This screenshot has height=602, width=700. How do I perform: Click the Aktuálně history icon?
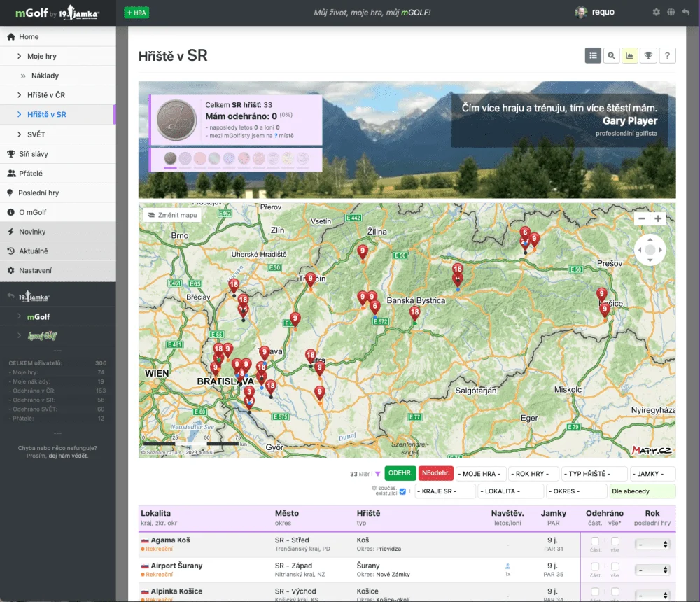[11, 251]
